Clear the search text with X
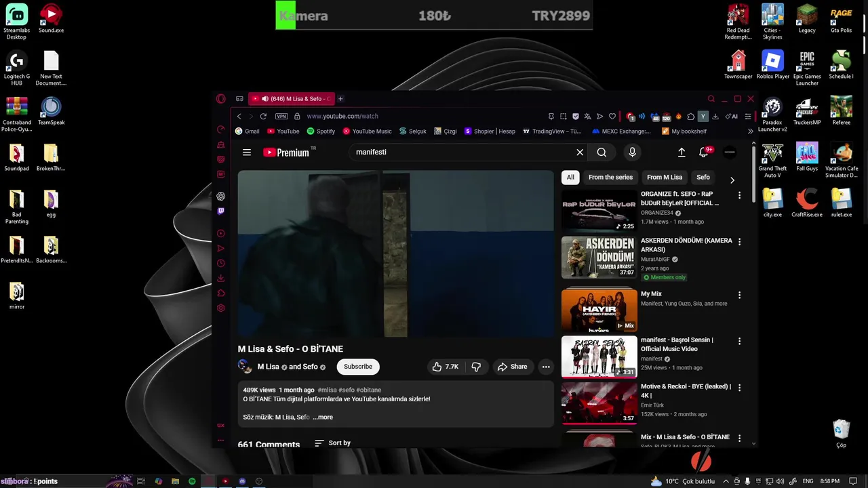The width and height of the screenshot is (868, 488). pos(580,152)
